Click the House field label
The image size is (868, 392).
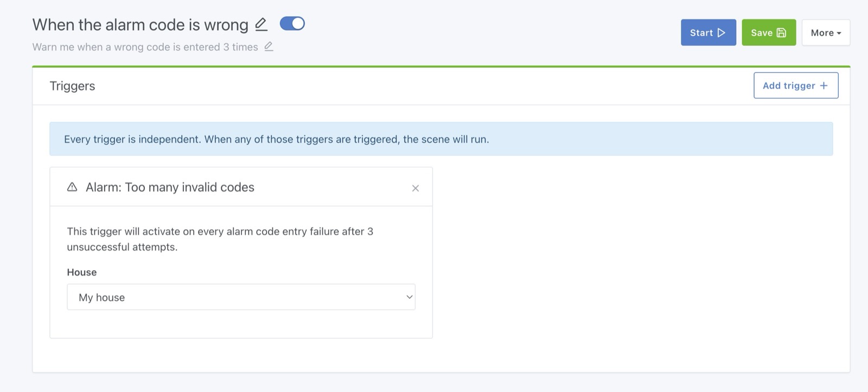[82, 273]
